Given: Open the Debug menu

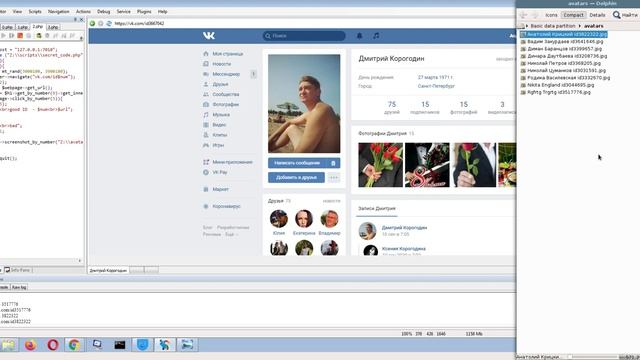Looking at the screenshot, I should point(104,11).
